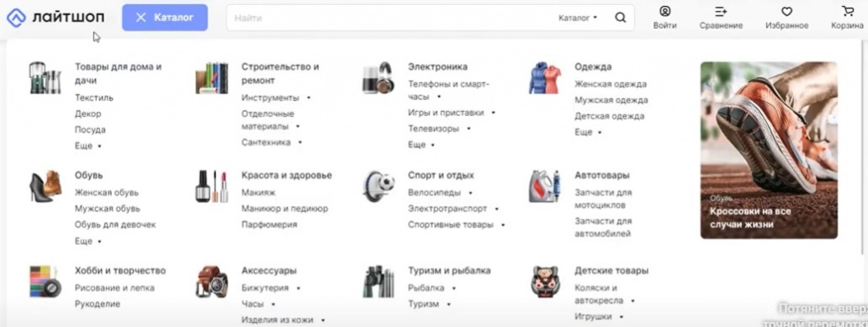The width and height of the screenshot is (868, 327).
Task: Expand the Велосипеды subcategory
Action: [470, 192]
